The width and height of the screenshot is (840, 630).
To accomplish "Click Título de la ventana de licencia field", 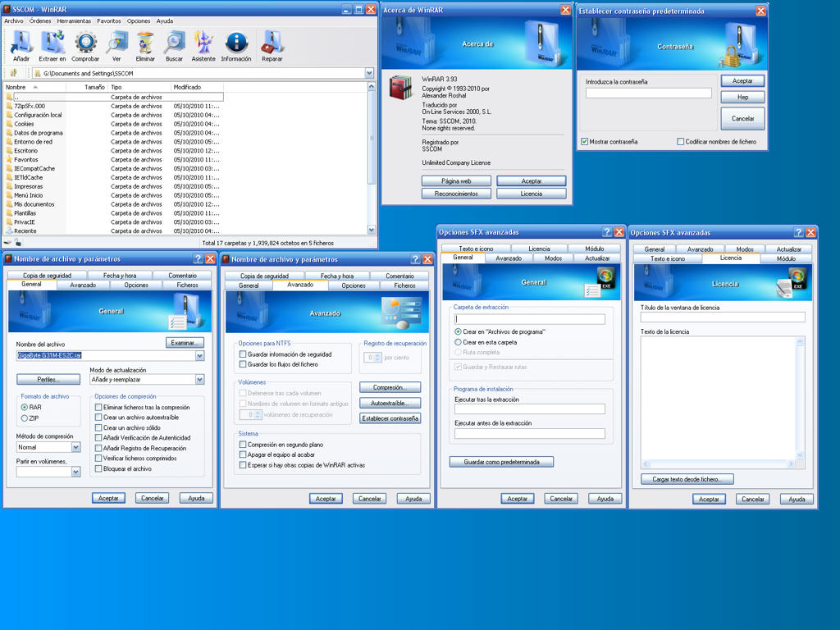I will click(723, 317).
